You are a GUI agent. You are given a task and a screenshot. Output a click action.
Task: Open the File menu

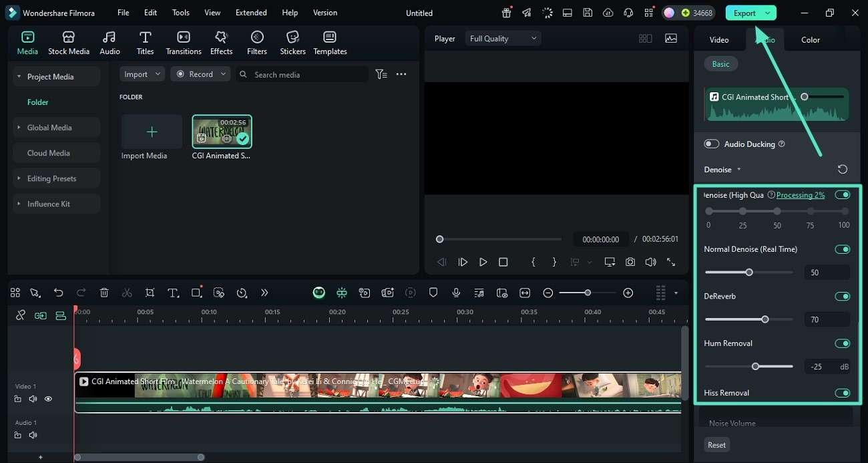pos(124,13)
